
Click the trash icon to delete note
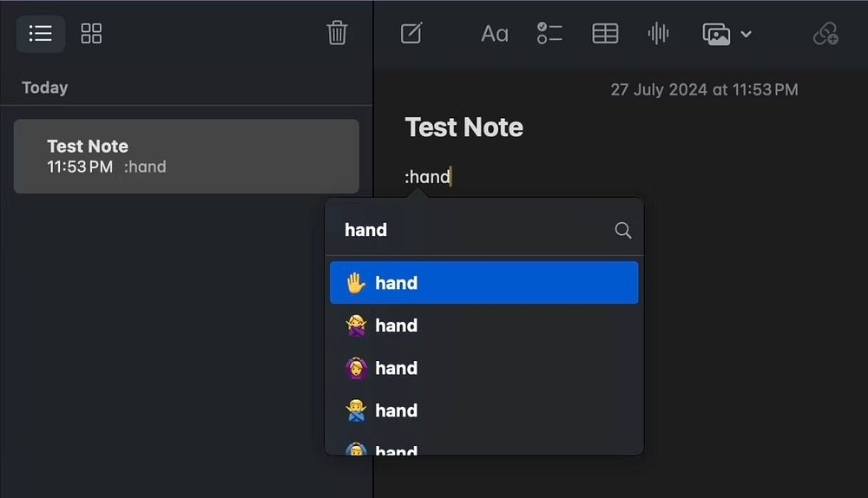coord(337,34)
